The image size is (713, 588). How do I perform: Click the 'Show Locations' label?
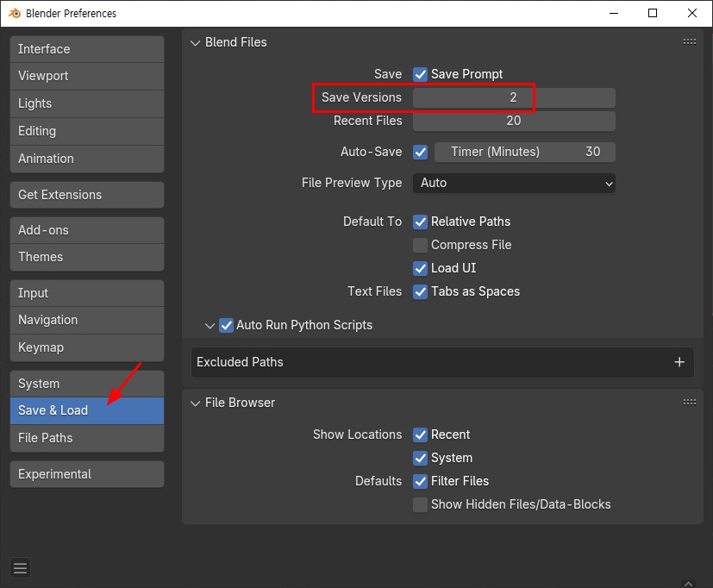pos(358,435)
